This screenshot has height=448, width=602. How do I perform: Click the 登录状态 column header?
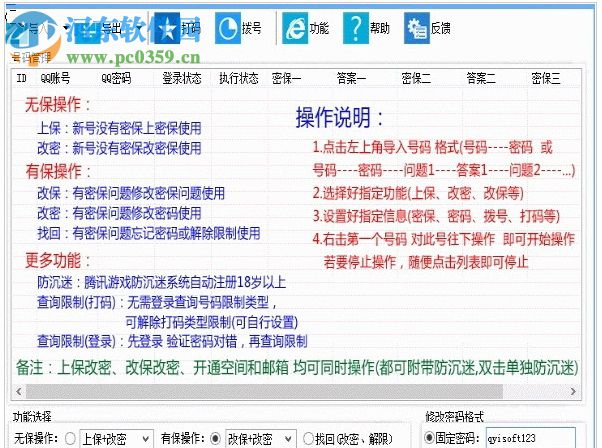[x=182, y=78]
